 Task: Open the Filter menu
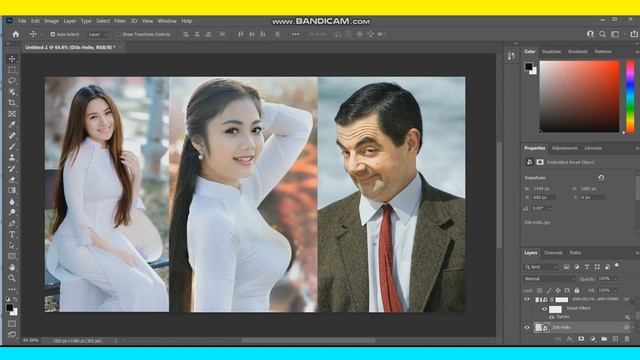pos(120,21)
